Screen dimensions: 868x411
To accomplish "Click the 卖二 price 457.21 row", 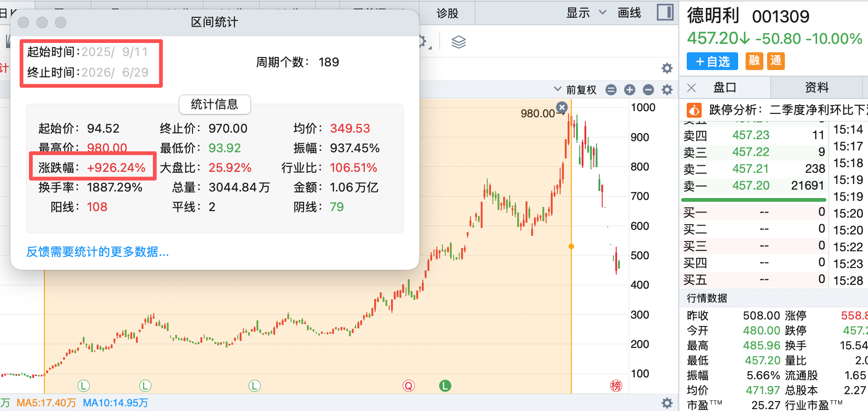I will (x=754, y=169).
